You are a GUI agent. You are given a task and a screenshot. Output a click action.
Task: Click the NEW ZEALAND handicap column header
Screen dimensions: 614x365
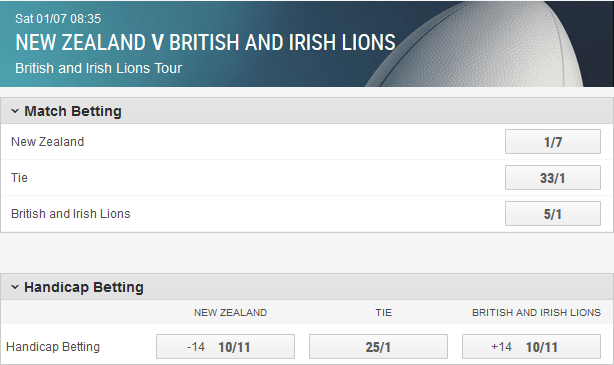(x=230, y=313)
